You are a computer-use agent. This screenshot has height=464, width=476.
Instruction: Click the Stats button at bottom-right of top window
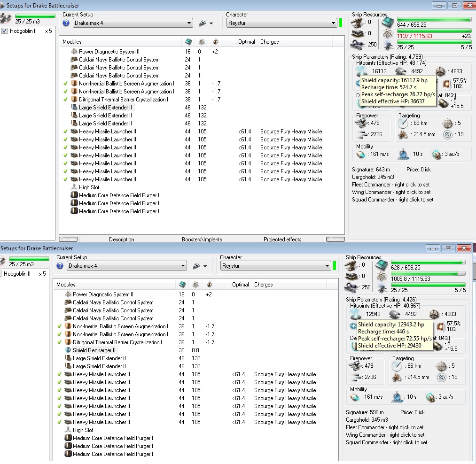(x=336, y=240)
